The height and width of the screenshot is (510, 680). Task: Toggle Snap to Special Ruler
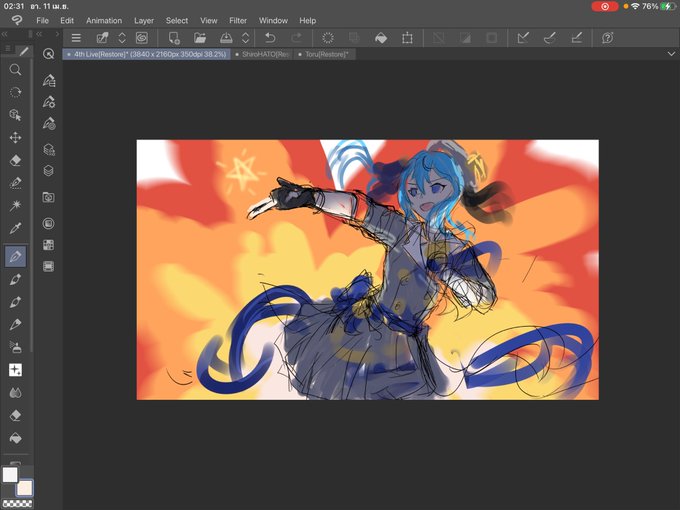pyautogui.click(x=550, y=38)
